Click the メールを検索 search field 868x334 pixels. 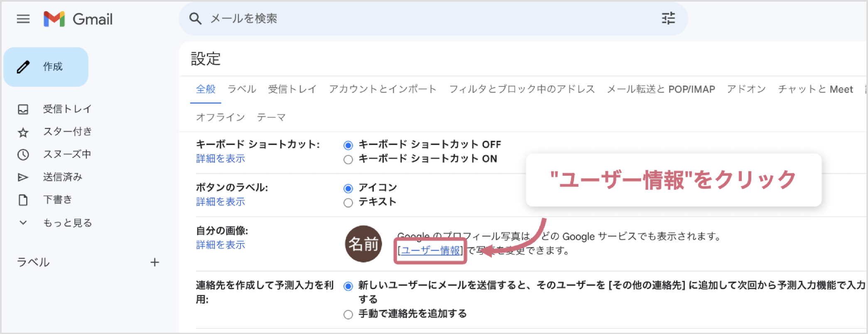[415, 19]
